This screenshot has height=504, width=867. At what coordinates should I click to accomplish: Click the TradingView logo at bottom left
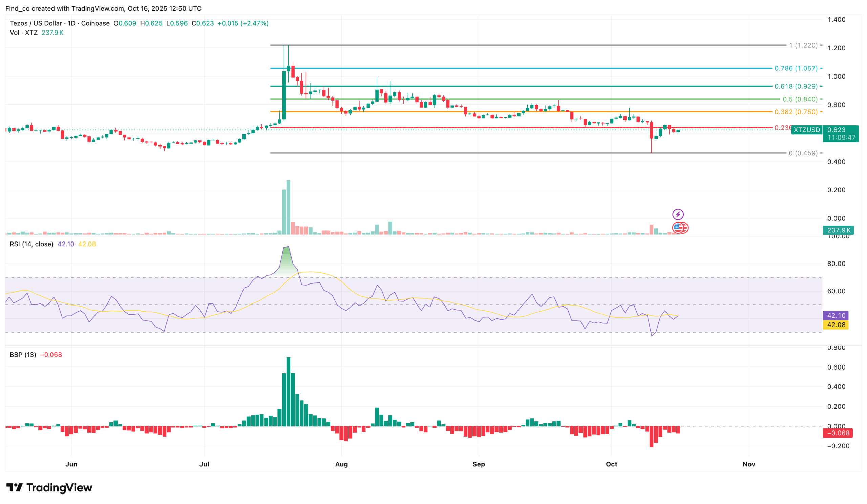pos(49,487)
